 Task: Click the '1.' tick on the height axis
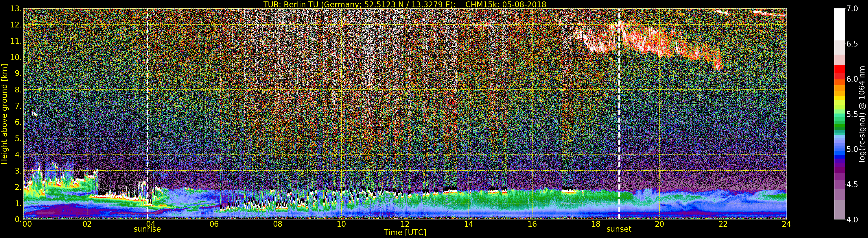coord(18,203)
